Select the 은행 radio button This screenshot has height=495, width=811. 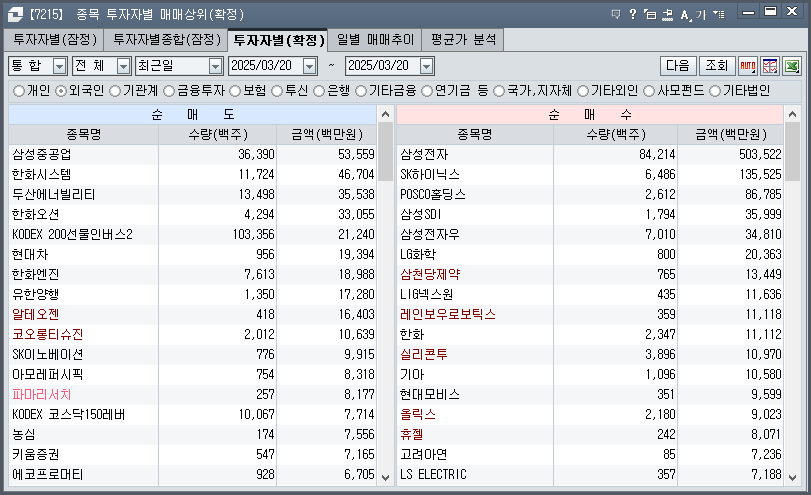click(x=319, y=91)
